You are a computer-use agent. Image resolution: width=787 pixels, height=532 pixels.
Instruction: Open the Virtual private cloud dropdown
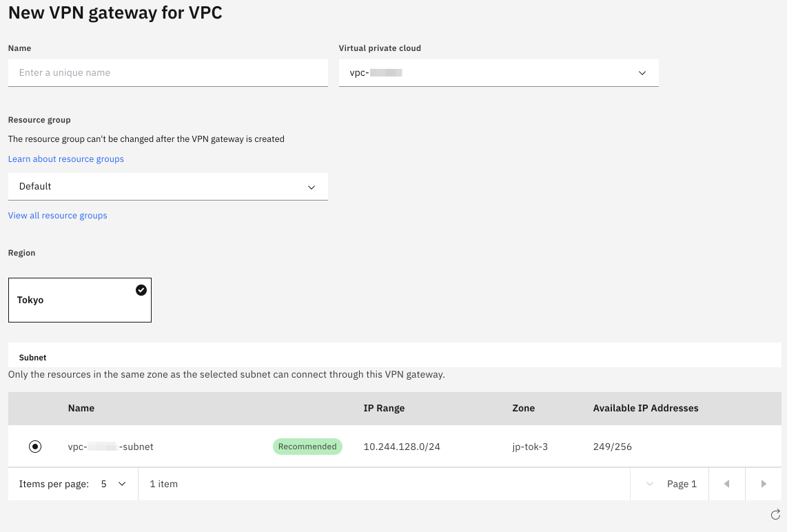pos(498,72)
